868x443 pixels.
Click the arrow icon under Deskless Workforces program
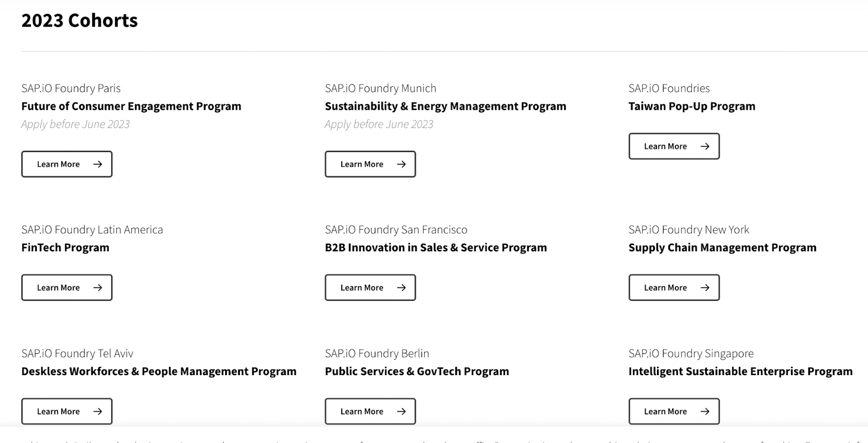[98, 412]
